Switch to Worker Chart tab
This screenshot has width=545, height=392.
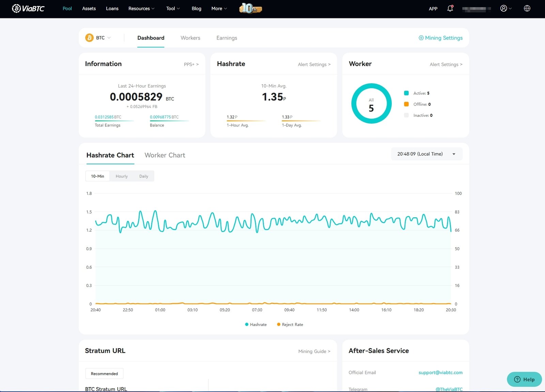(x=165, y=155)
